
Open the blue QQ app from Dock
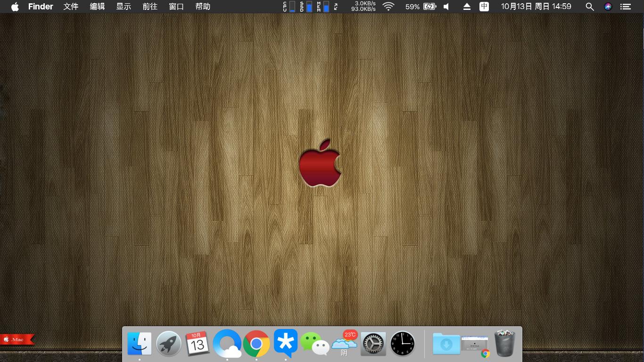point(286,344)
